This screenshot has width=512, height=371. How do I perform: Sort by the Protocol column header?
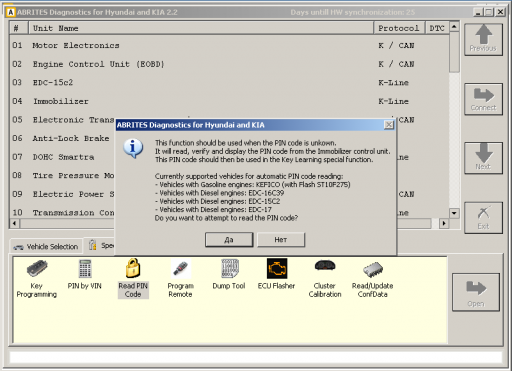click(399, 28)
